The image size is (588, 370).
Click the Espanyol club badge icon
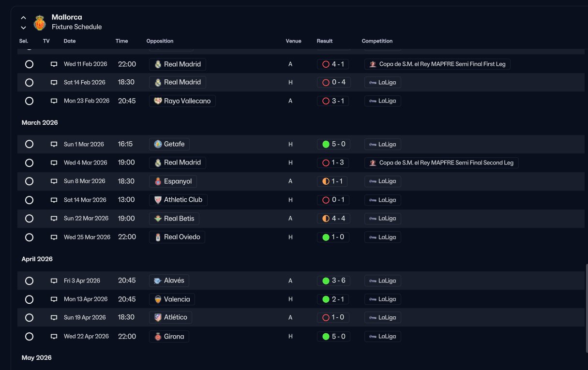coord(158,181)
